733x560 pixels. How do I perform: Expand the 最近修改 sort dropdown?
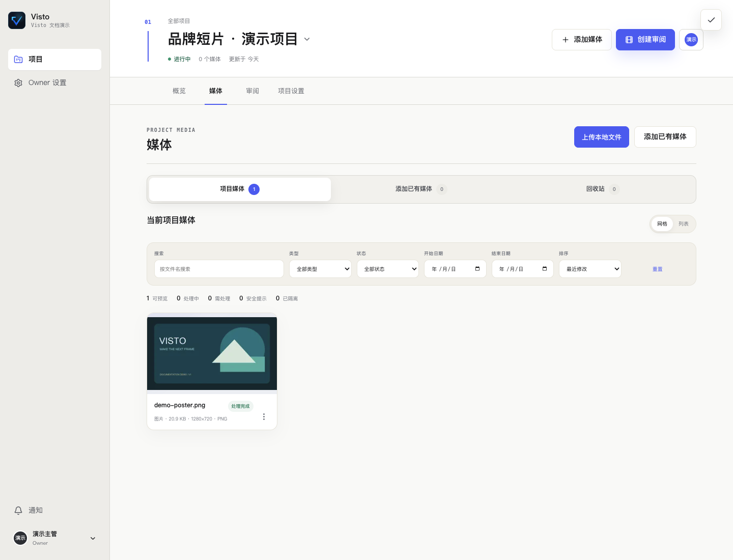click(x=590, y=269)
